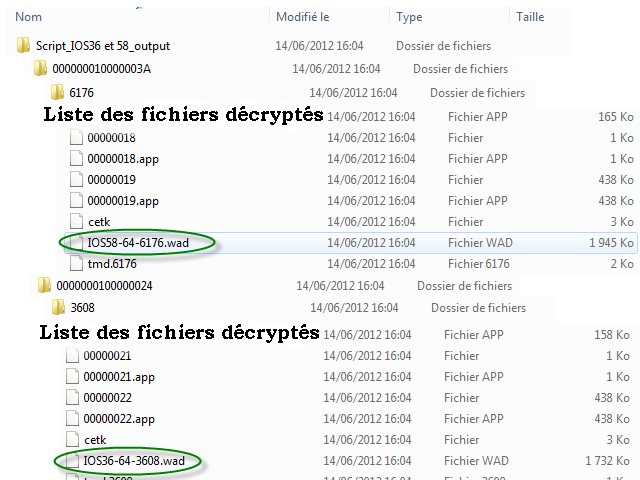Sort files by the Nom column header
Viewport: 640px width, 480px height.
coord(29,17)
